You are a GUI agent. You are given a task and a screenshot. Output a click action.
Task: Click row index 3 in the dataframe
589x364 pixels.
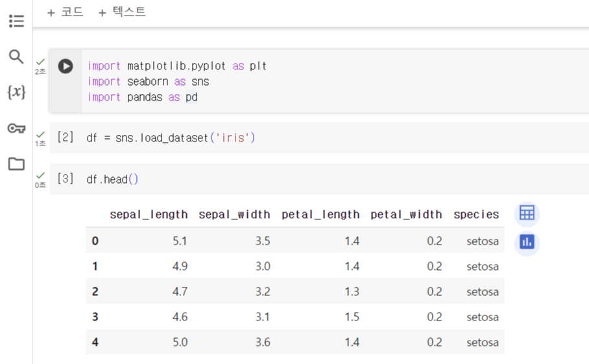(x=95, y=317)
